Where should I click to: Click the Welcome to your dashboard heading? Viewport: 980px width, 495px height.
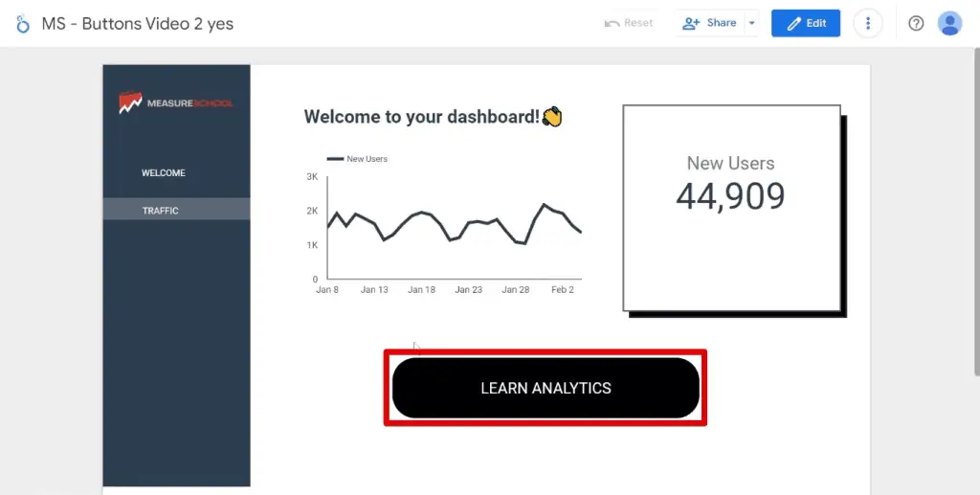click(x=434, y=117)
